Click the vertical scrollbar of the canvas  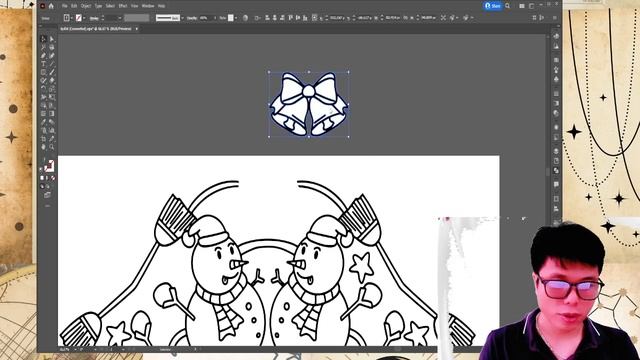click(x=548, y=172)
